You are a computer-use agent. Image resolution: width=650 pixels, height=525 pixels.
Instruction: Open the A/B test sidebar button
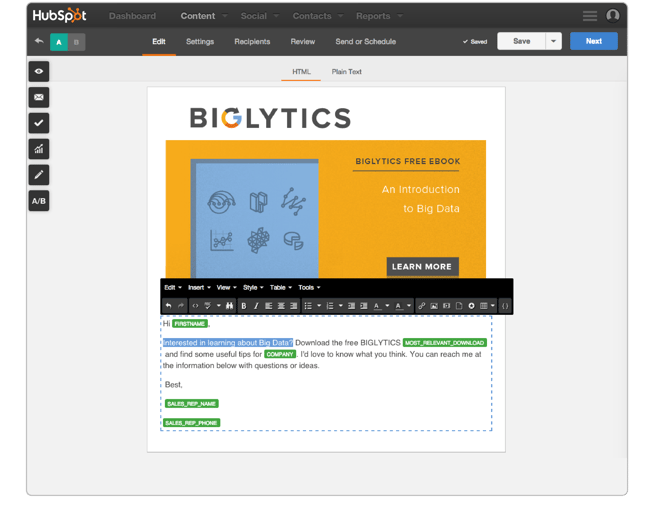coord(39,201)
